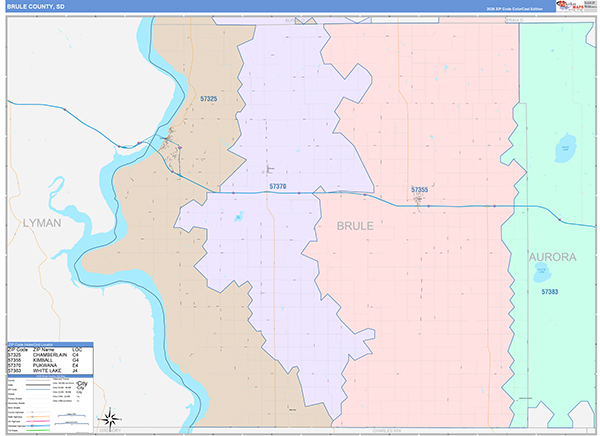Click the CHARLES MIX label at bottom
Screen dimensions: 600x436
click(x=387, y=431)
